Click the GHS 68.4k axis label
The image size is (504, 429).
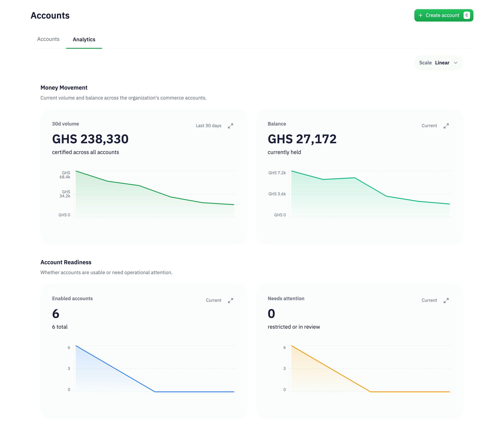point(65,175)
